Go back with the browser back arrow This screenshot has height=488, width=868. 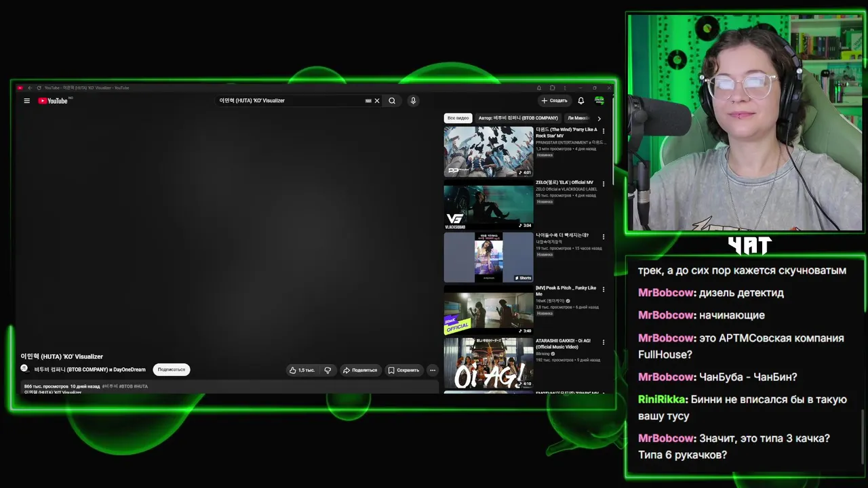30,87
